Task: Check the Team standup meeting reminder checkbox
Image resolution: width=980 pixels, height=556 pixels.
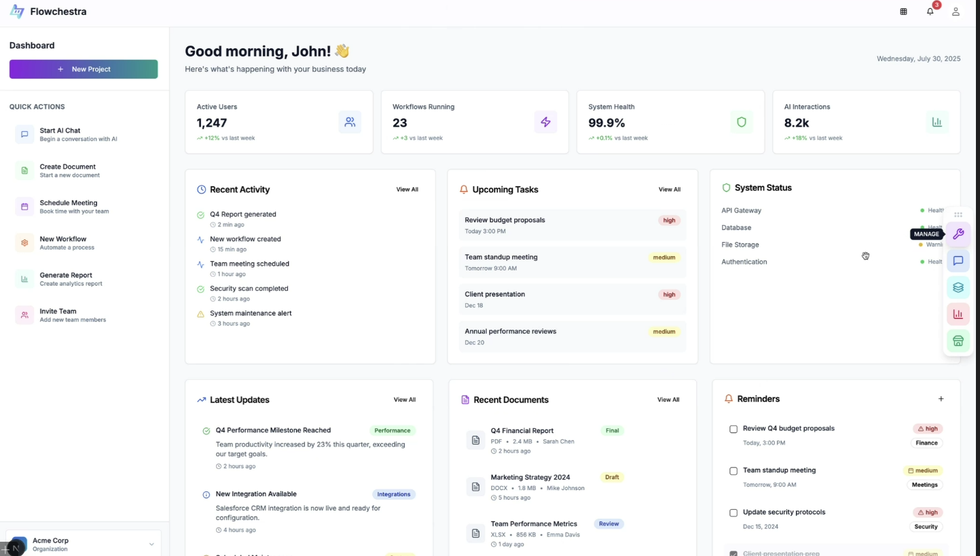Action: (733, 471)
